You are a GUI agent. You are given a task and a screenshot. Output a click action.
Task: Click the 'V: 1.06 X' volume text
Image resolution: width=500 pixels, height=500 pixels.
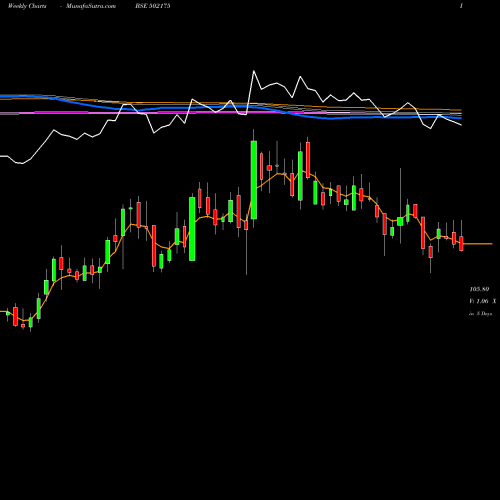coord(483,301)
